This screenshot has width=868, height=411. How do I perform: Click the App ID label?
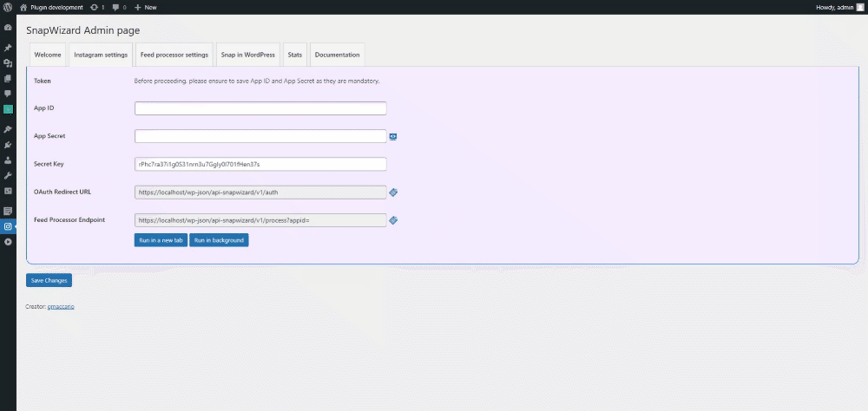(43, 108)
